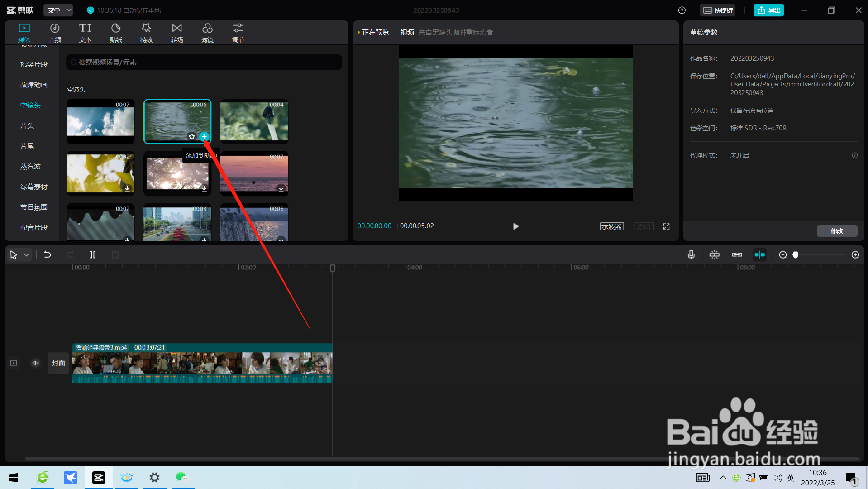Open the Windows Start menu
This screenshot has width=868, height=489.
click(x=14, y=478)
